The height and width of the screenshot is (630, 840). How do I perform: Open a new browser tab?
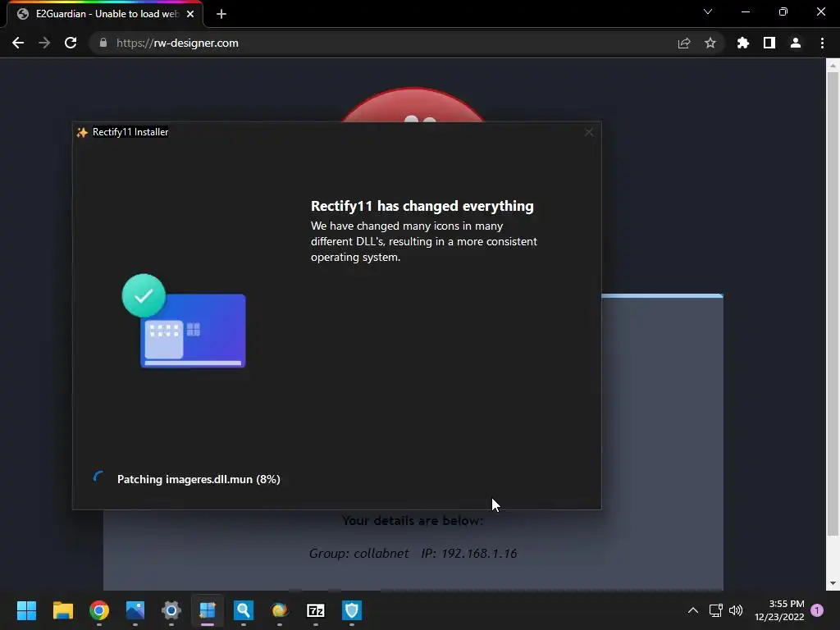(221, 14)
